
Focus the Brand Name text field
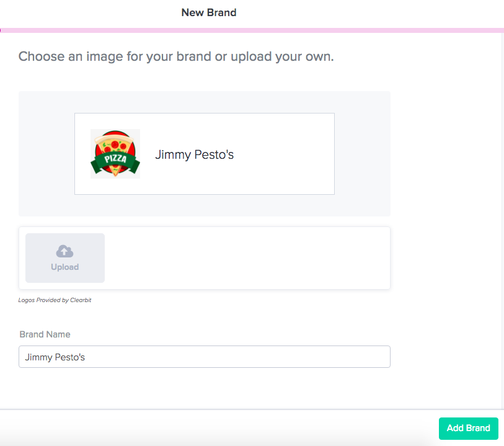tap(205, 357)
